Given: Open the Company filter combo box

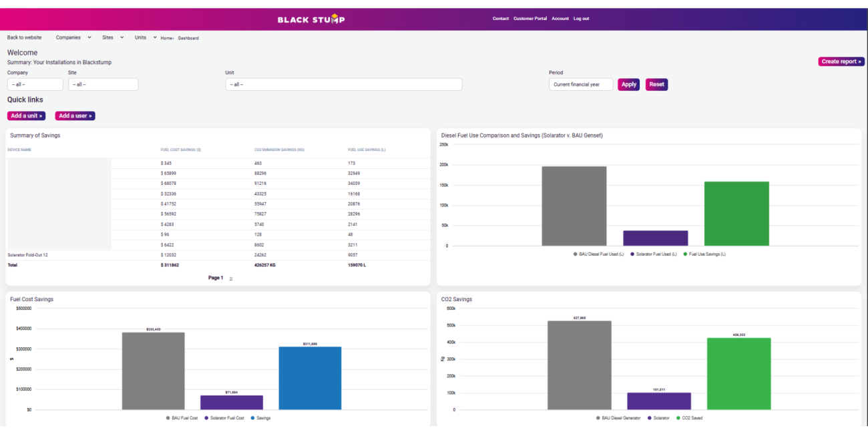Looking at the screenshot, I should point(35,84).
